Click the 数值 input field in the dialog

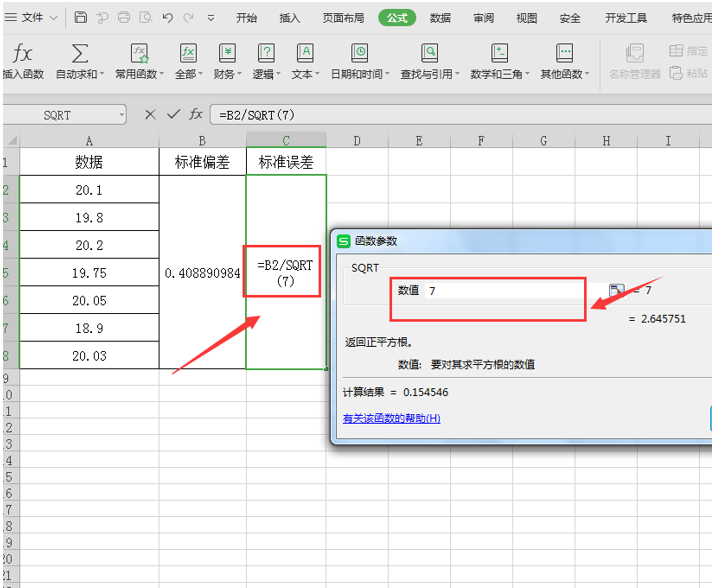505,290
